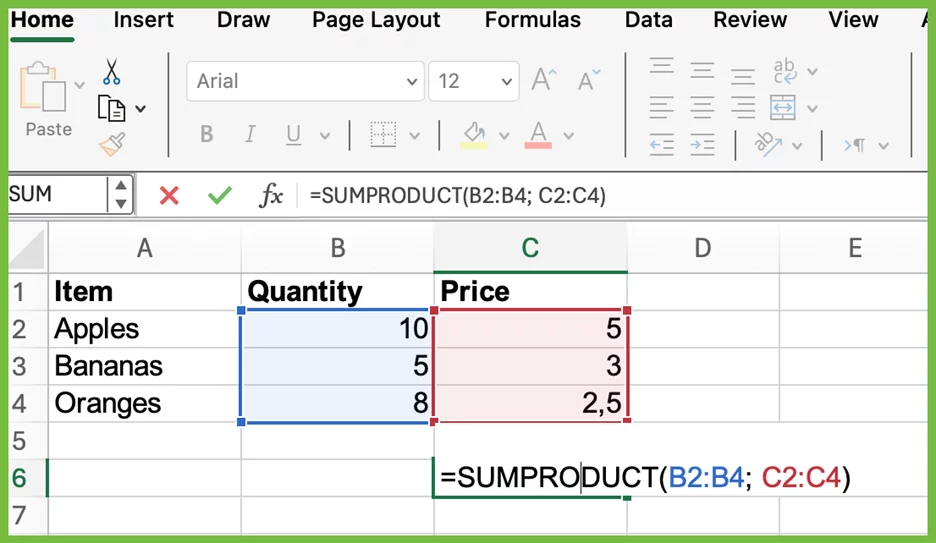
Task: Click the Merge & Center icon
Action: [783, 108]
